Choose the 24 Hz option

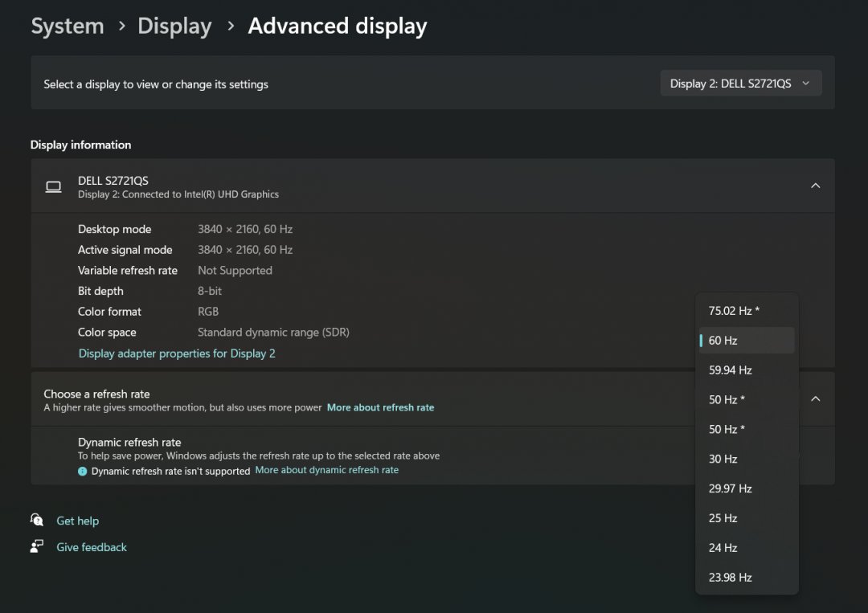746,548
